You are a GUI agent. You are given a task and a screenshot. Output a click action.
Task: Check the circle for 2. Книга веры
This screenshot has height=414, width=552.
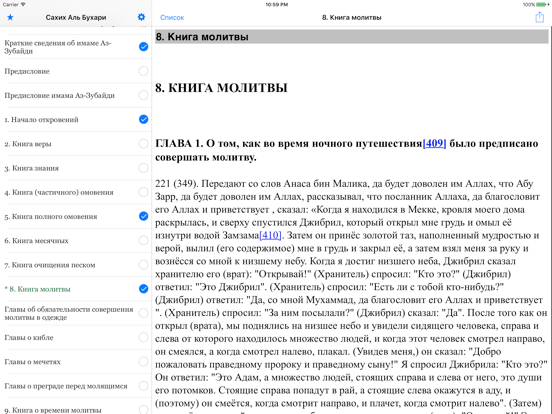point(143,143)
